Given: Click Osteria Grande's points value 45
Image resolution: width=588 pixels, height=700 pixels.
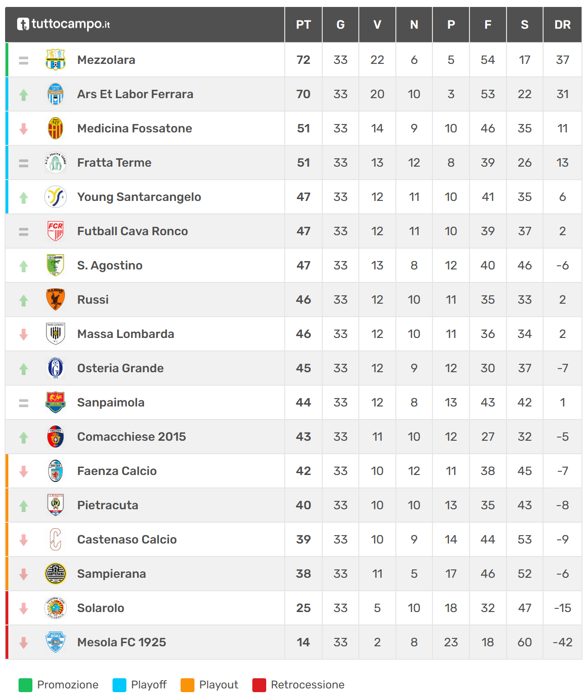Looking at the screenshot, I should tap(303, 368).
